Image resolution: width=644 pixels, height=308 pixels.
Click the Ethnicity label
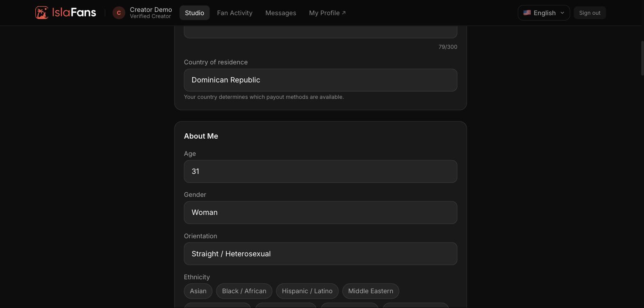[x=197, y=277]
